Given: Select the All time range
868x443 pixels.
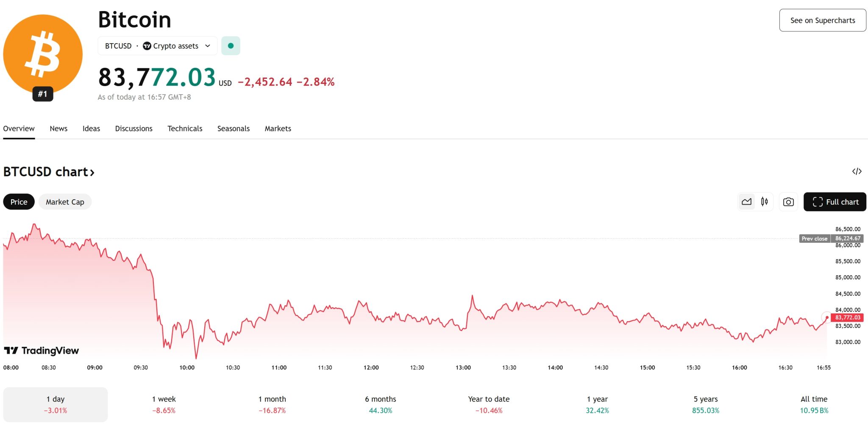Looking at the screenshot, I should 814,404.
